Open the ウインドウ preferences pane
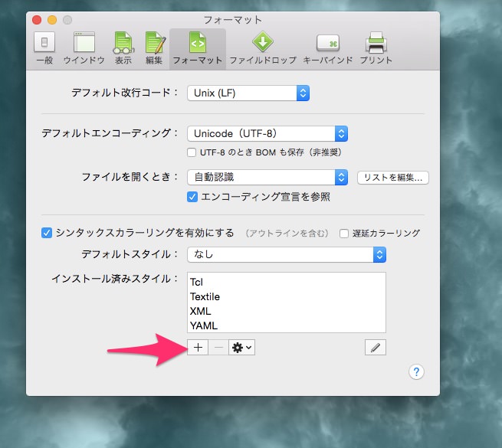 coord(84,48)
